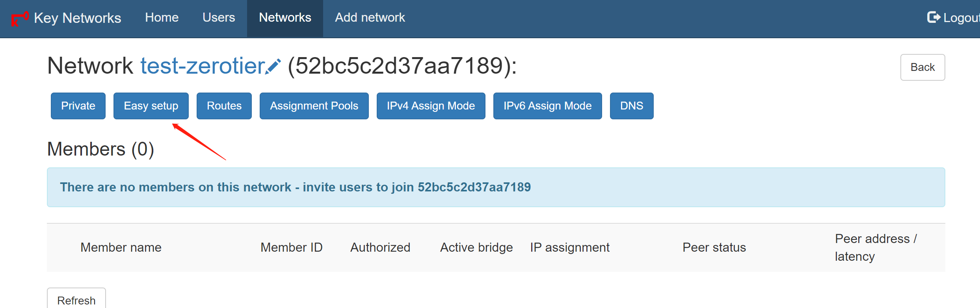
Task: Click the pencil edit icon beside test-zerotier
Action: (273, 66)
